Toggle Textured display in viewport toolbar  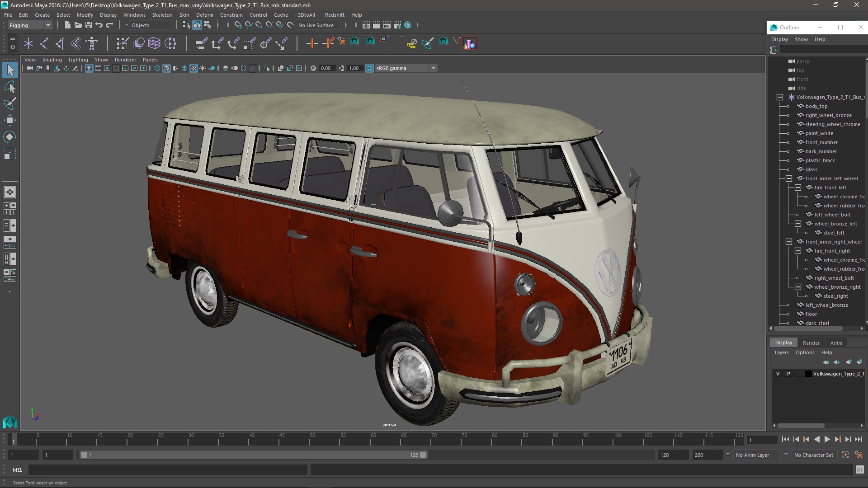tap(193, 68)
